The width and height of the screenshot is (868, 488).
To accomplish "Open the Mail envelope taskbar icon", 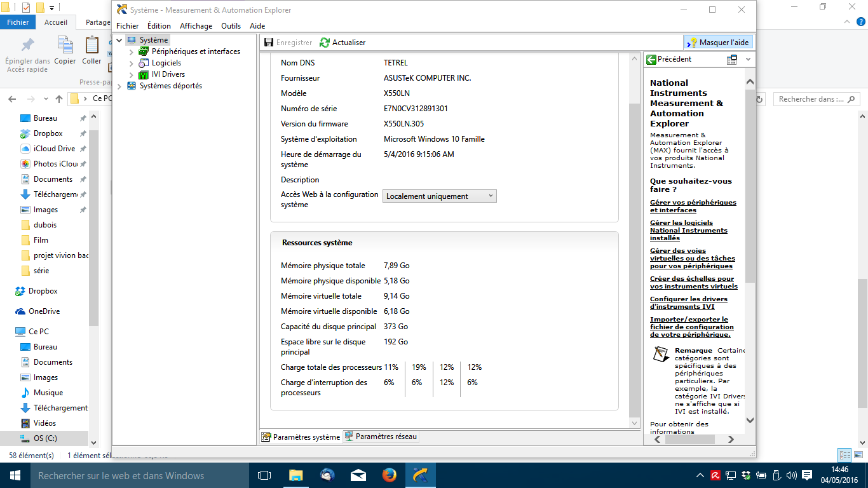I will coord(358,475).
